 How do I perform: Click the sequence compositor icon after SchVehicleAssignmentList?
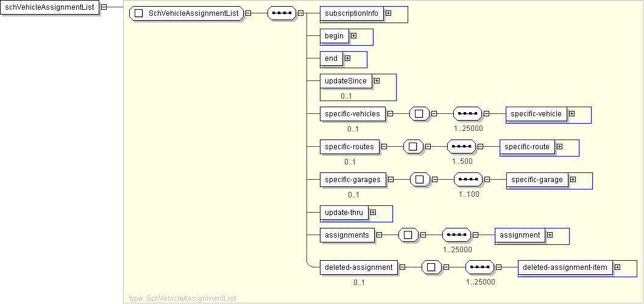pyautogui.click(x=281, y=13)
